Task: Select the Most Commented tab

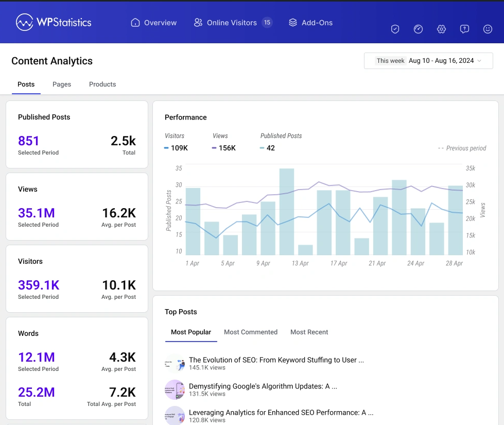Action: (251, 332)
